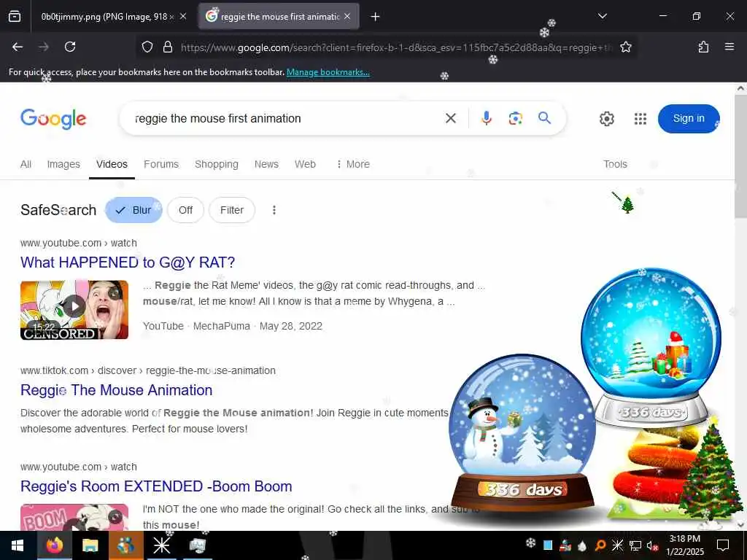Click the snowman snow globe widget

click(x=522, y=433)
